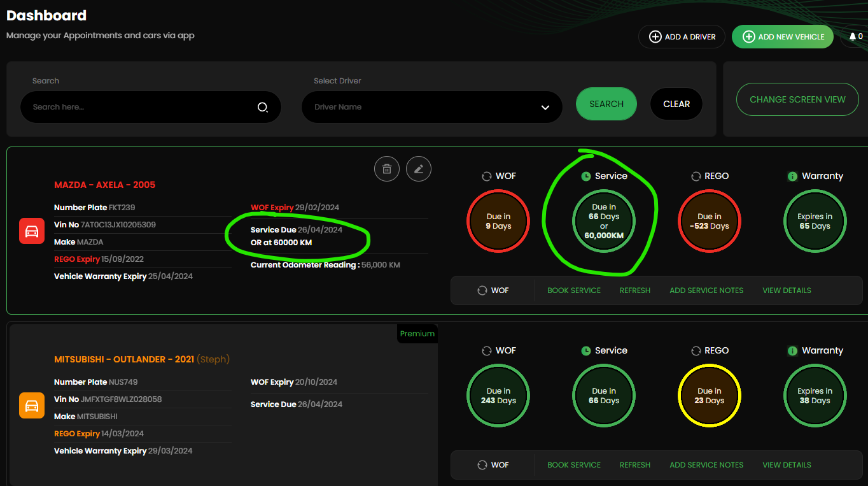Click the Mitsubishi WOF 'Due in 243 Days' circle
Screen dimensions: 868x486
pyautogui.click(x=498, y=396)
